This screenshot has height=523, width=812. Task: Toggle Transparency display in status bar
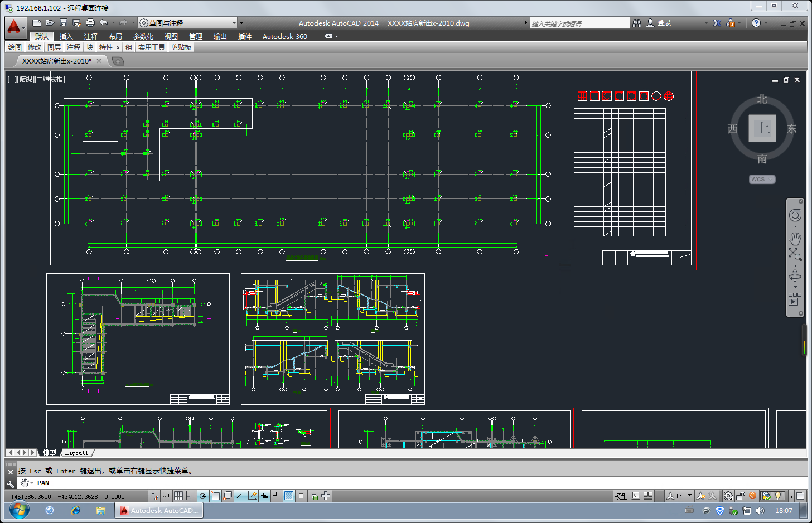[289, 496]
